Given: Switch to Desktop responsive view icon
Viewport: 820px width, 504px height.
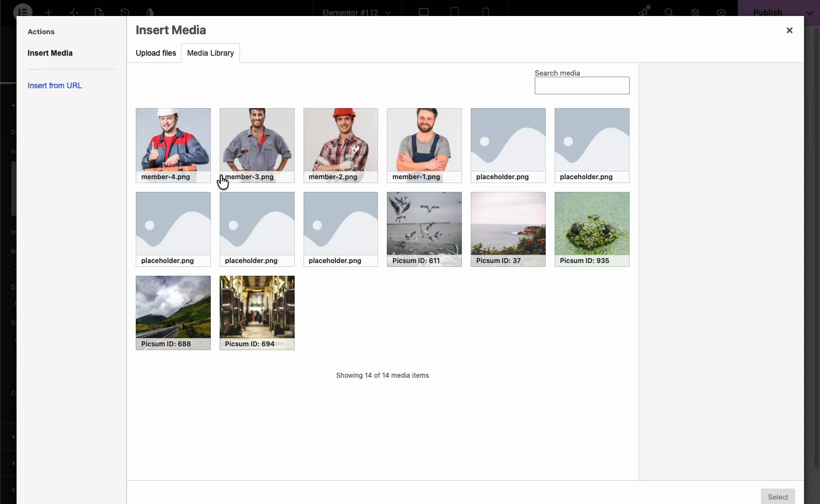Looking at the screenshot, I should click(424, 12).
